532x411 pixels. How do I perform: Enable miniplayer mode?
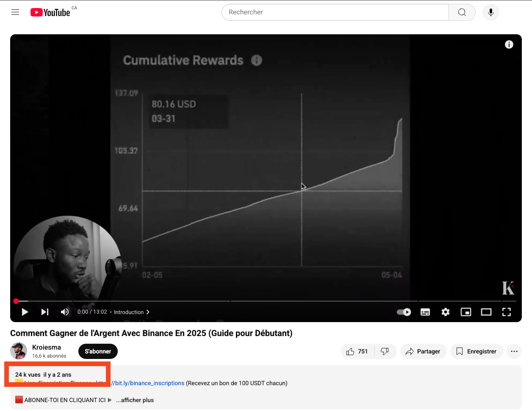click(466, 312)
